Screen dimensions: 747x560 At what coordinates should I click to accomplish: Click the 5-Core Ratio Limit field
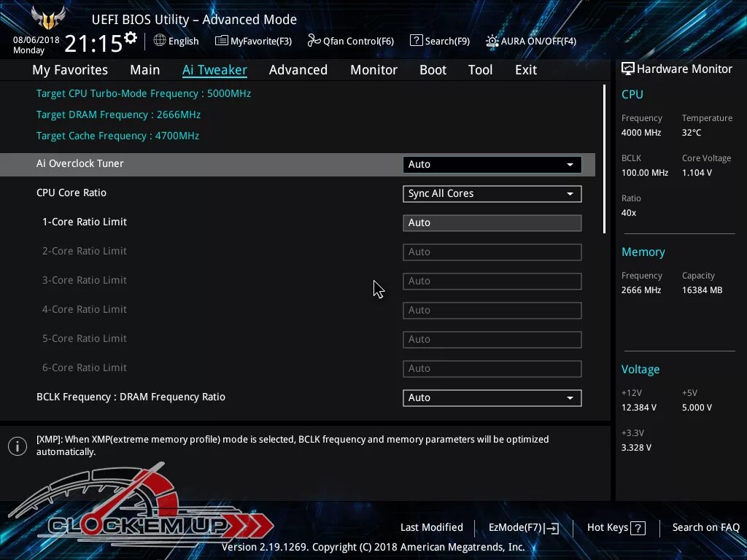click(492, 340)
